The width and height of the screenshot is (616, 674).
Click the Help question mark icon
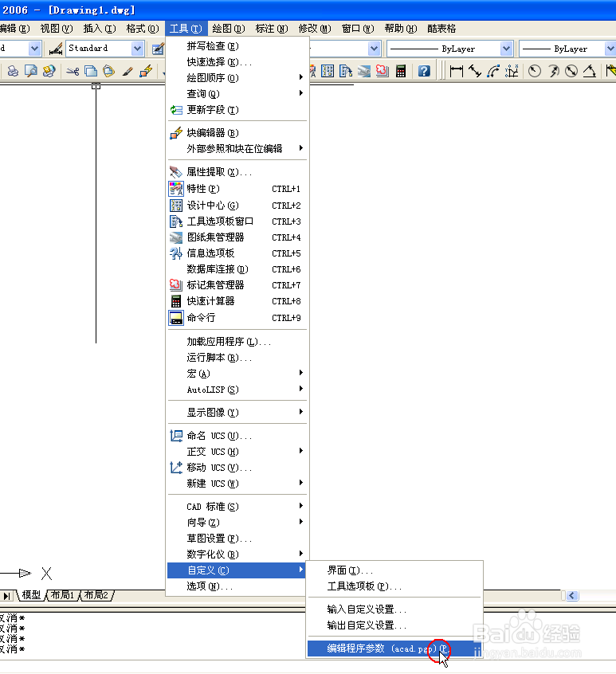tap(424, 71)
